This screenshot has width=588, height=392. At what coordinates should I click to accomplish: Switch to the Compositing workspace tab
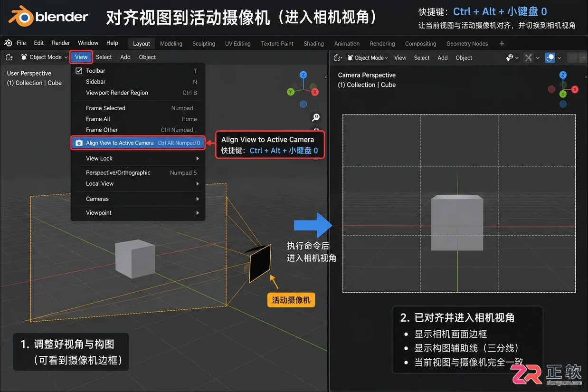pos(421,44)
